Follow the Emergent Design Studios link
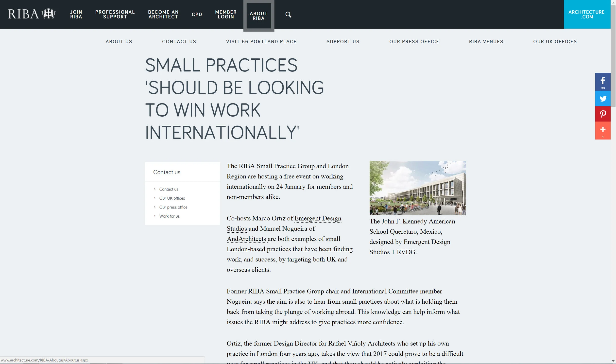Image resolution: width=616 pixels, height=364 pixels. [x=318, y=218]
